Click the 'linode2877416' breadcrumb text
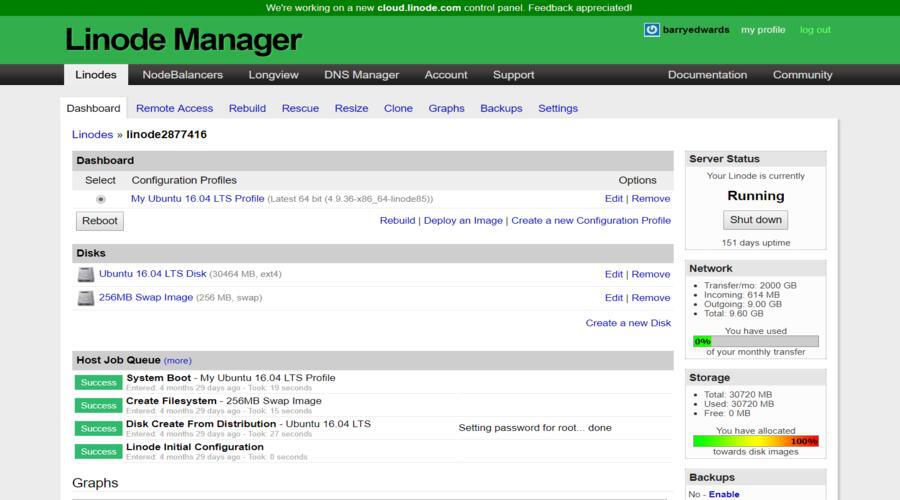Screen dimensions: 900x500 point(166,134)
